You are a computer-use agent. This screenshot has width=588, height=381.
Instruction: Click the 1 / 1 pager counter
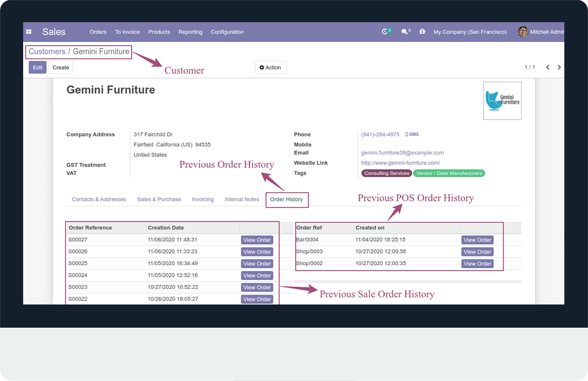530,67
